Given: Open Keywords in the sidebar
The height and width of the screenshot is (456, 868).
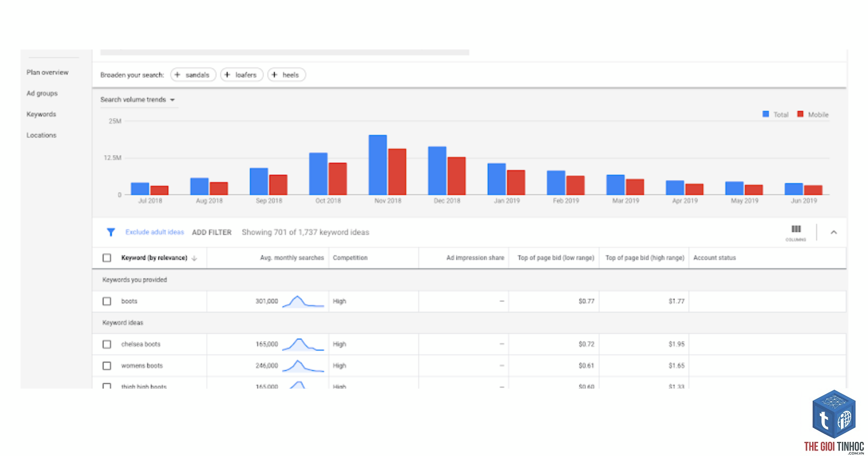Looking at the screenshot, I should pos(41,114).
